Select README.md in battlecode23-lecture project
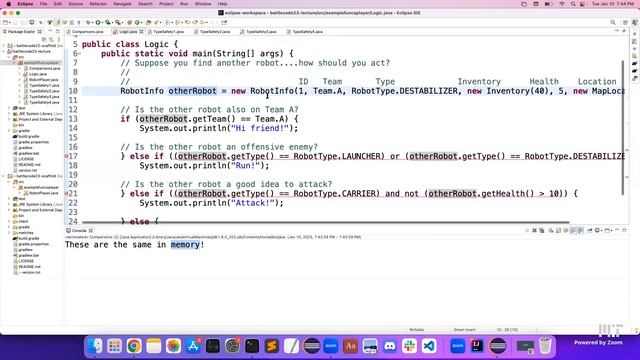The image size is (640, 360). point(29,165)
